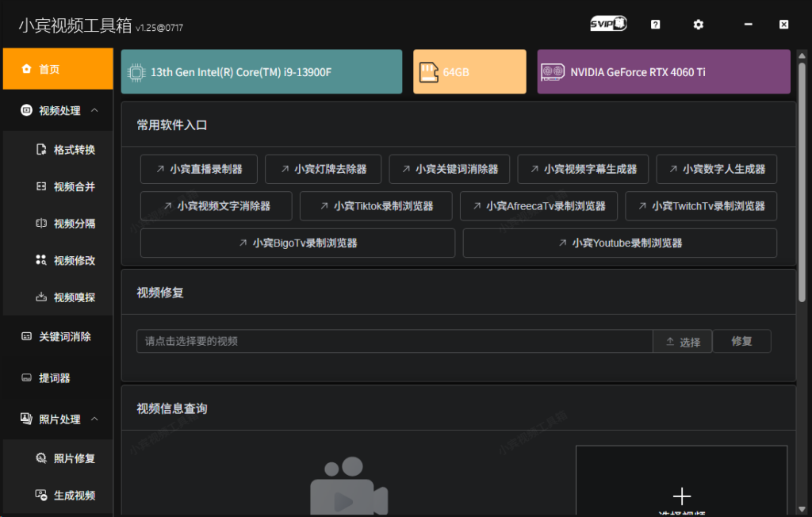The width and height of the screenshot is (812, 517).
Task: Open 生成视频 from the sidebar
Action: pos(58,495)
